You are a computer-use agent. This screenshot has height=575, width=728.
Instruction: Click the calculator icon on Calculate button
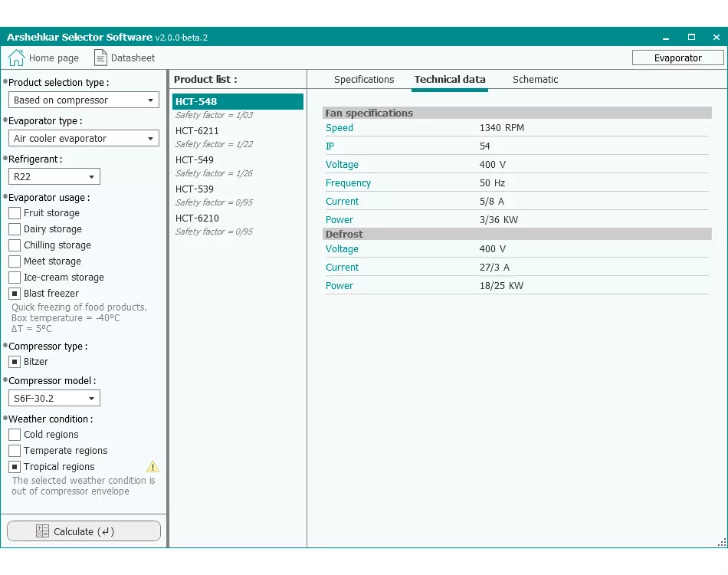click(43, 531)
